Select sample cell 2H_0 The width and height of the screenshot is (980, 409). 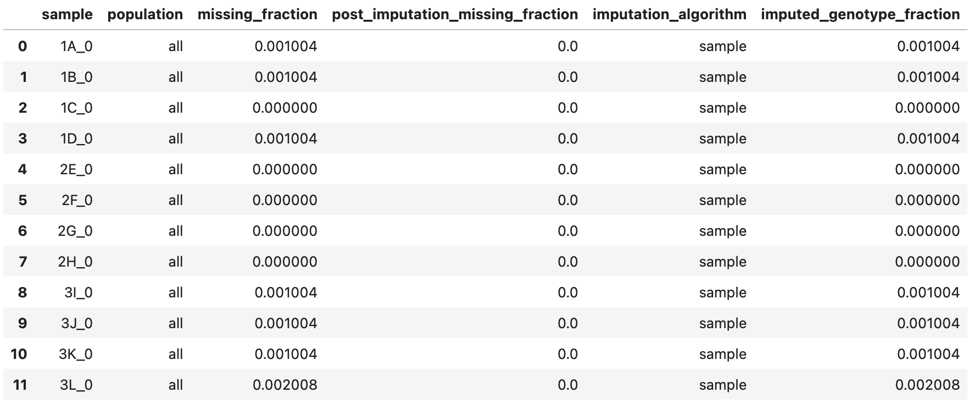pos(75,262)
